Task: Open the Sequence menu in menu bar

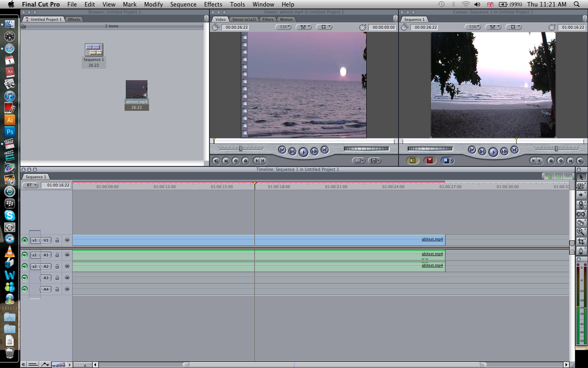Action: [183, 4]
